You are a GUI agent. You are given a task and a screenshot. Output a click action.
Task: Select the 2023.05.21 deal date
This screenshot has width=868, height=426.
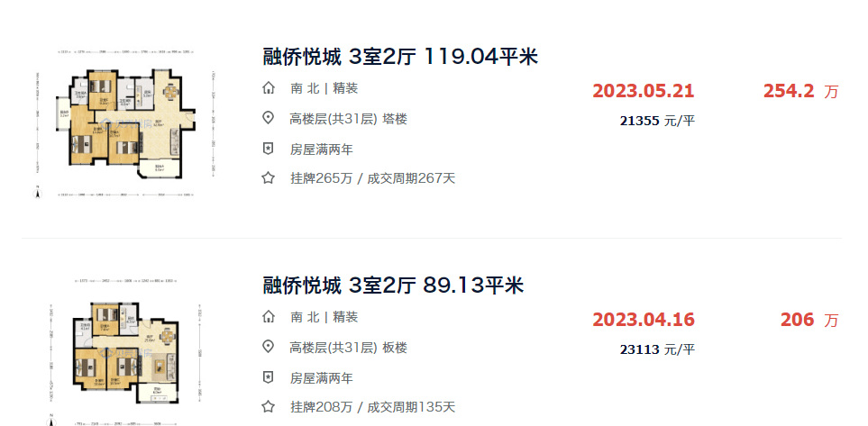pos(644,91)
